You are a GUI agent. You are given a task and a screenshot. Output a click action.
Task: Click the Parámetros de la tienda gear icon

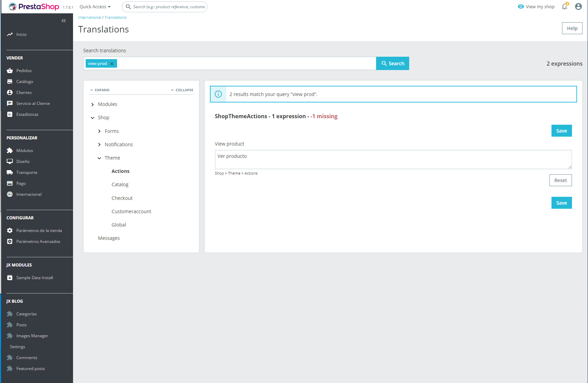point(10,231)
